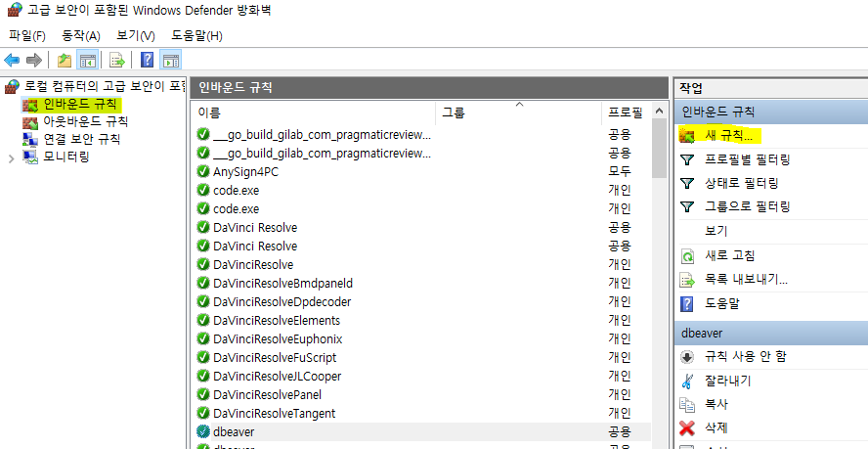Image resolution: width=868 pixels, height=449 pixels.
Task: Open the 도움말(H) menu
Action: [x=196, y=36]
